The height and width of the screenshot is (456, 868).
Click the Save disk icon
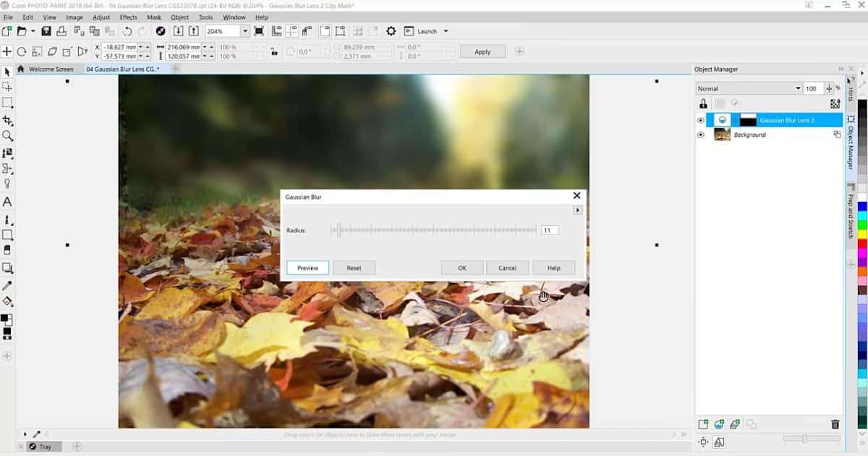[46, 31]
